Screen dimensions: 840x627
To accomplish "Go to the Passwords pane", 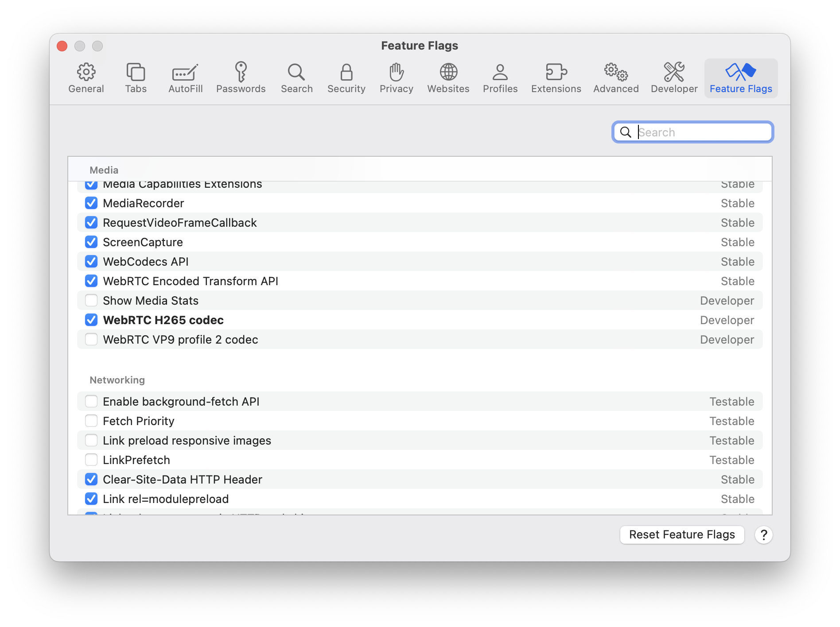I will 241,78.
